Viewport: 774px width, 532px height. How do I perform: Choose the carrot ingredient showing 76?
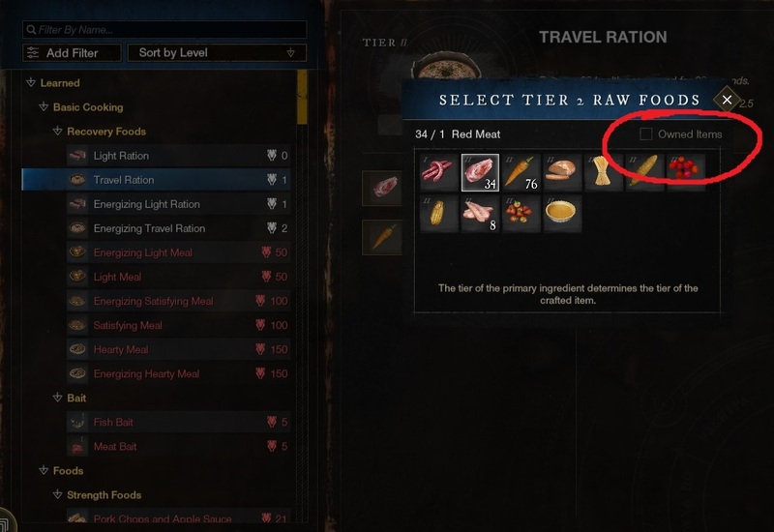(x=521, y=172)
